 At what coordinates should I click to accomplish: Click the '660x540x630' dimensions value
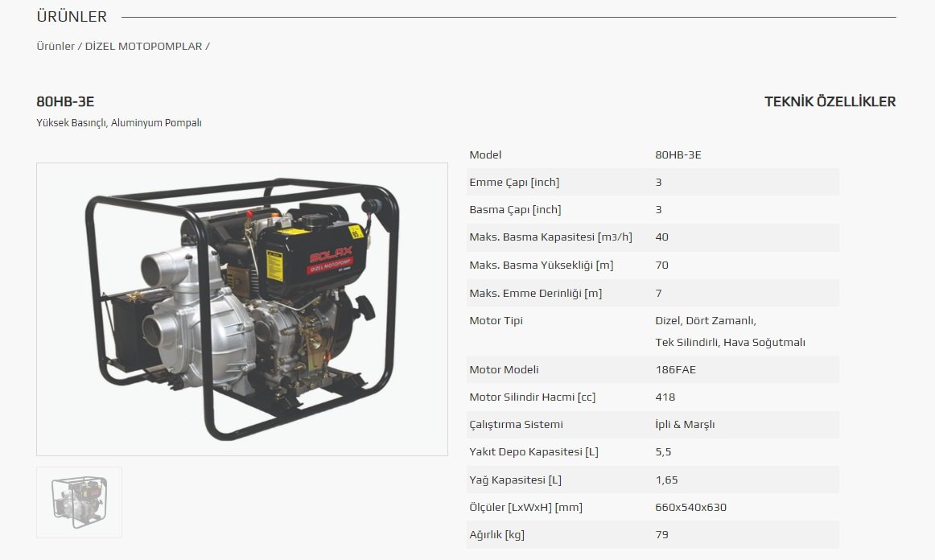690,507
